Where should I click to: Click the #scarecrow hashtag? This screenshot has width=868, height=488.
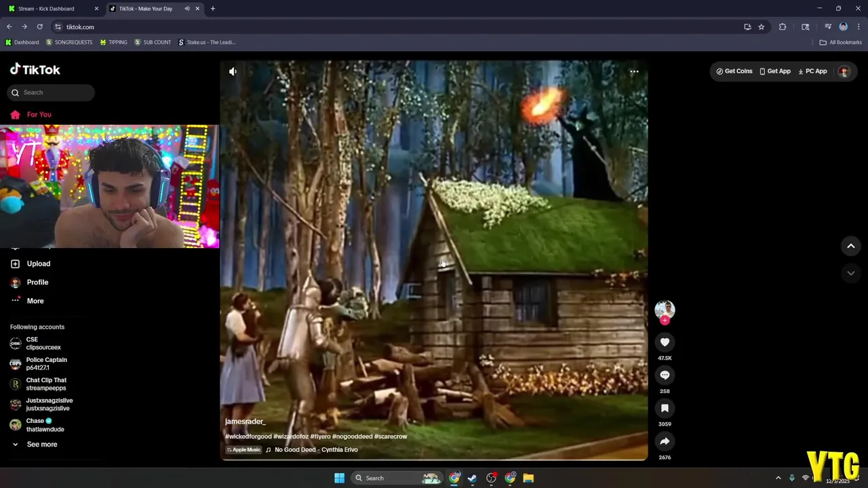[391, 436]
